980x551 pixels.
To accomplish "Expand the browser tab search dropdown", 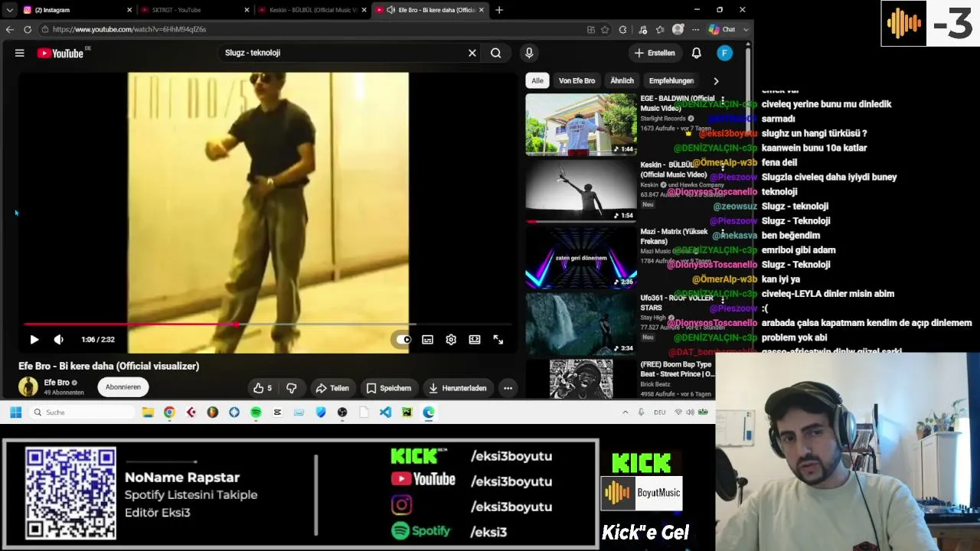I will 9,10.
